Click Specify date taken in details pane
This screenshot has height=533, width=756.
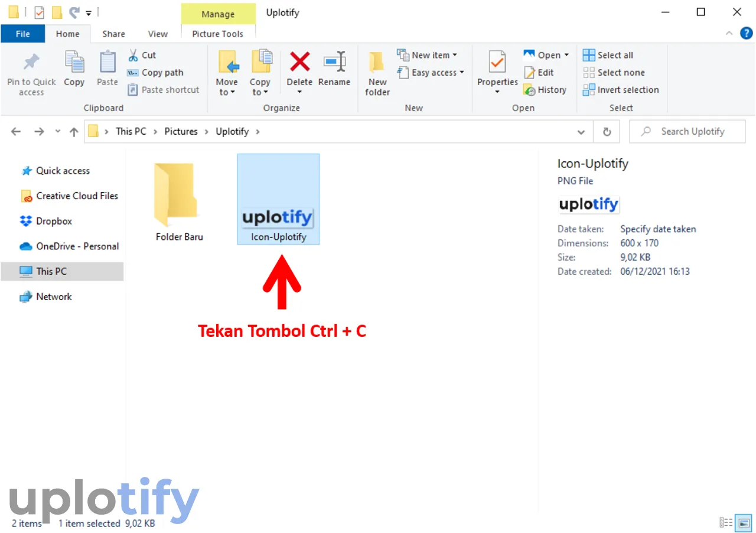point(658,229)
